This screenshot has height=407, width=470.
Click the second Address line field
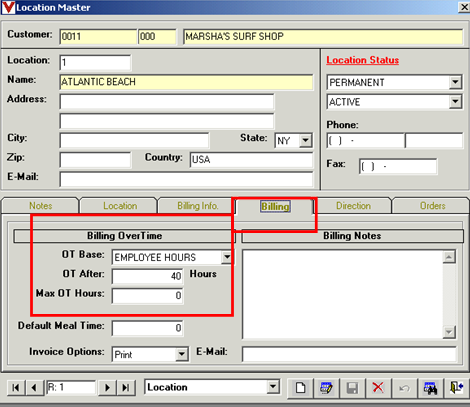(167, 121)
